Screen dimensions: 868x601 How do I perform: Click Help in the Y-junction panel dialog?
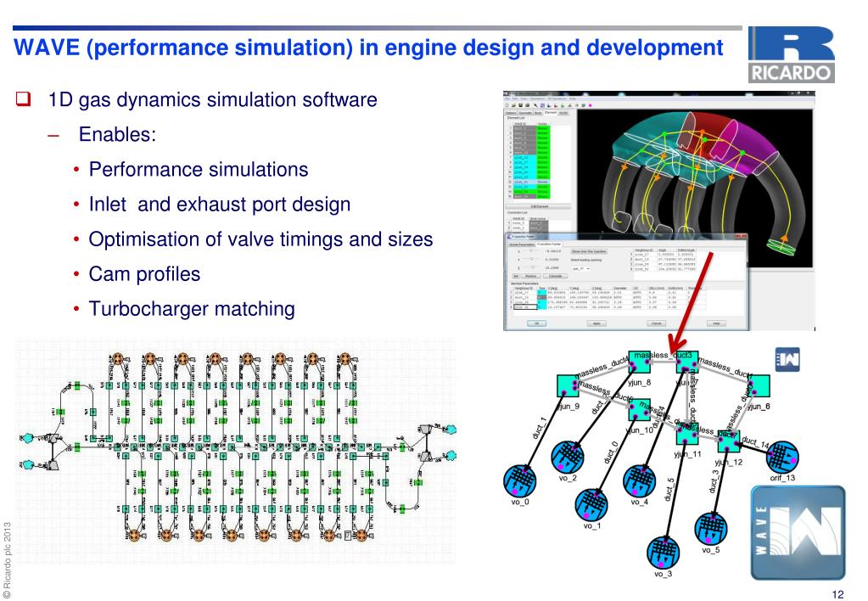click(x=716, y=323)
